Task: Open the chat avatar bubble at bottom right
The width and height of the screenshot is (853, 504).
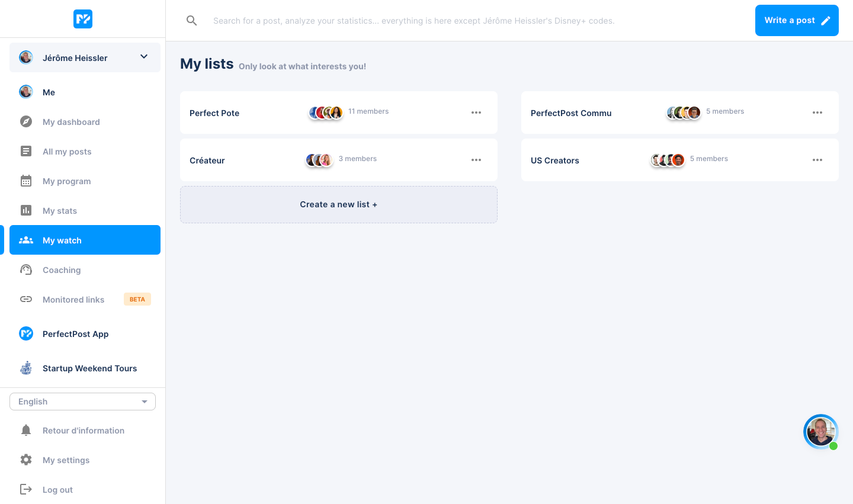Action: point(821,431)
